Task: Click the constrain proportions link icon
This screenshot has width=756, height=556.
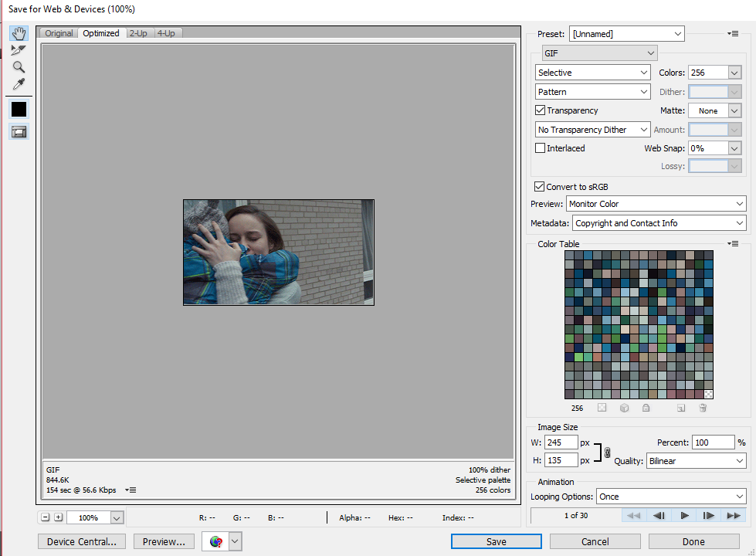Action: [x=607, y=453]
